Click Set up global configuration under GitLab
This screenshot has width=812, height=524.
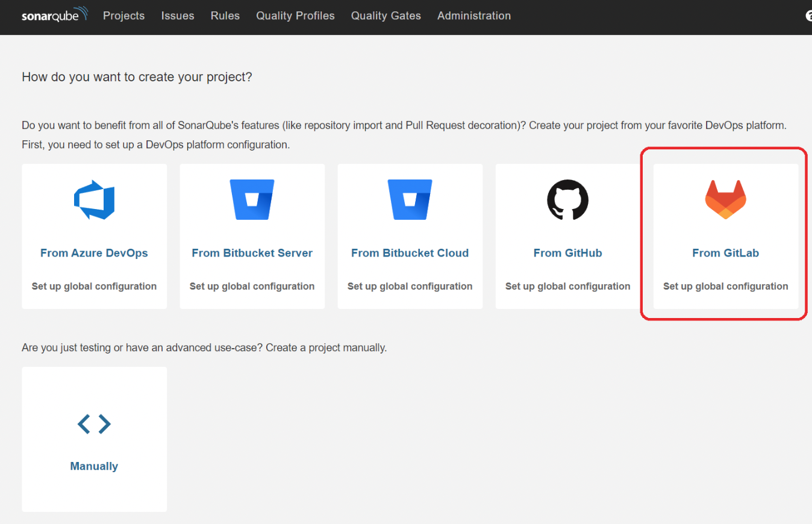click(x=726, y=286)
